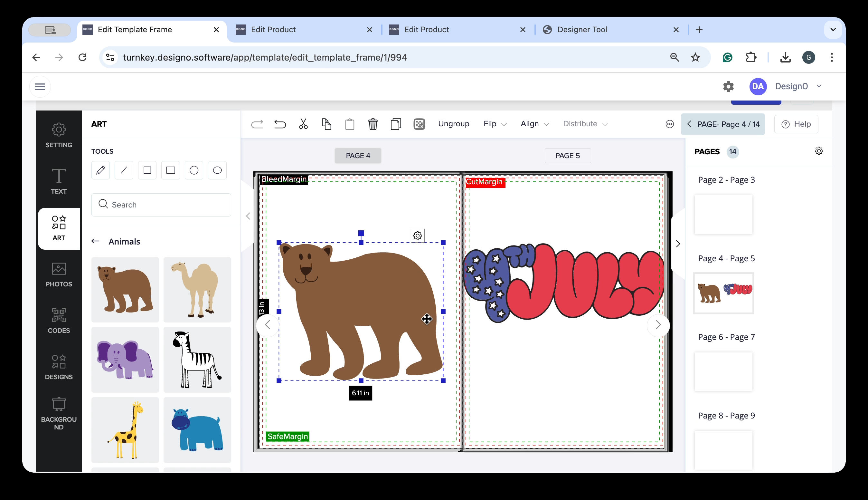Select the ellipse shape tool

point(217,170)
